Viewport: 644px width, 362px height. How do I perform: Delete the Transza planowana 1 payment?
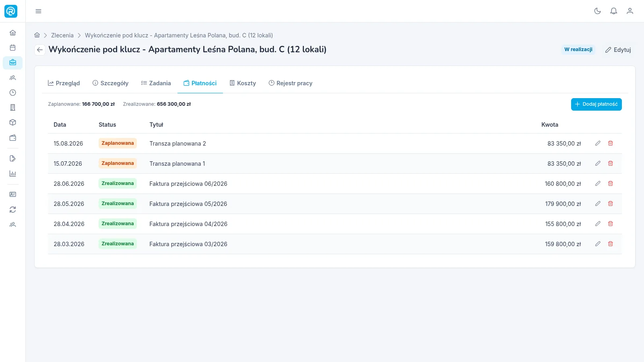coord(610,163)
